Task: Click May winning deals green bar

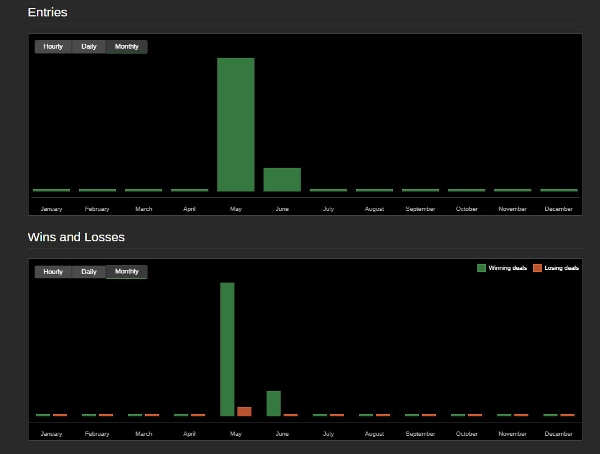Action: point(227,349)
